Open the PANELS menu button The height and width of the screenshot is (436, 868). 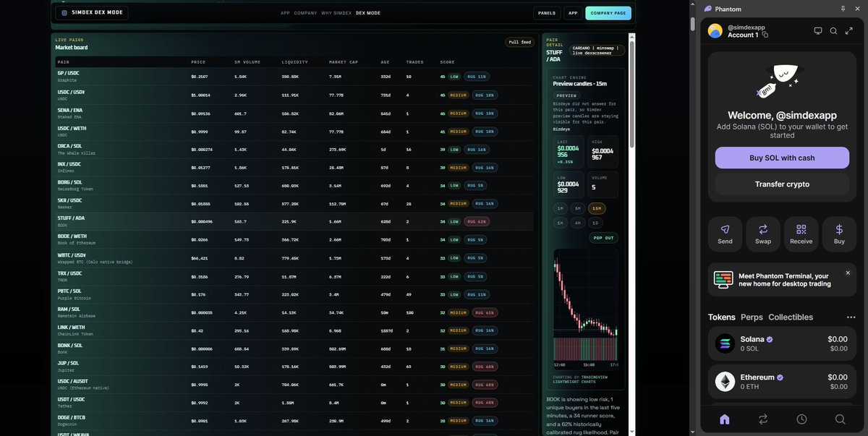point(547,13)
